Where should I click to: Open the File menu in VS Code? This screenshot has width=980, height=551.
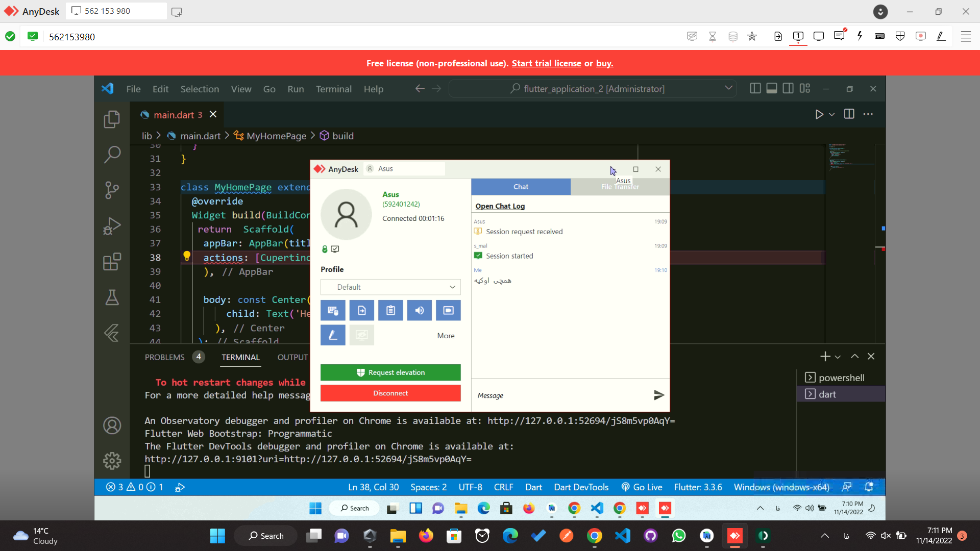[133, 89]
